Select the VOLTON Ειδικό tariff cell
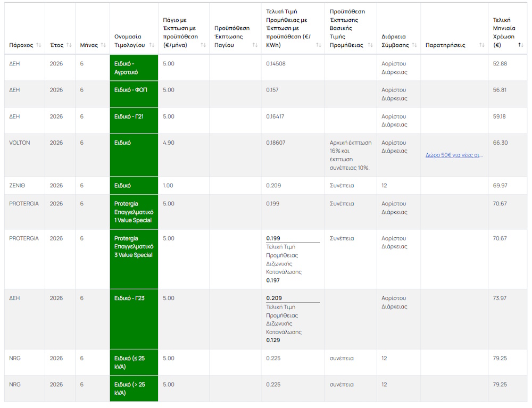This screenshot has height=408, width=532. click(x=134, y=155)
